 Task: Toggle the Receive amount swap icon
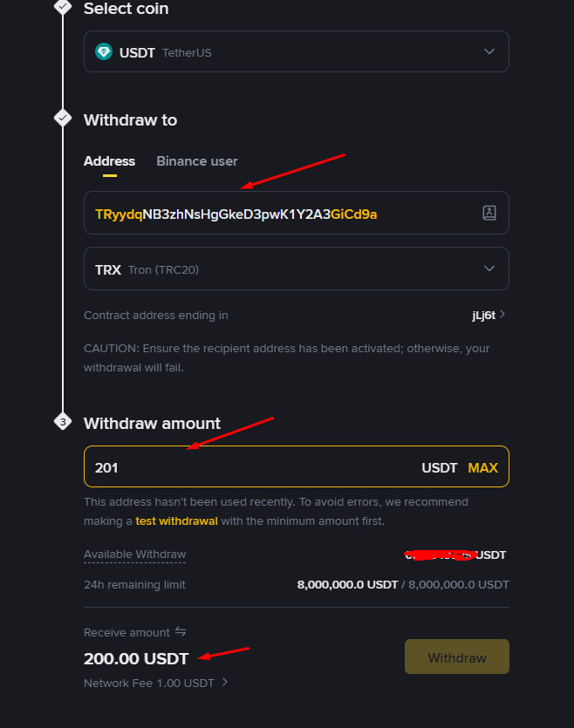click(181, 631)
